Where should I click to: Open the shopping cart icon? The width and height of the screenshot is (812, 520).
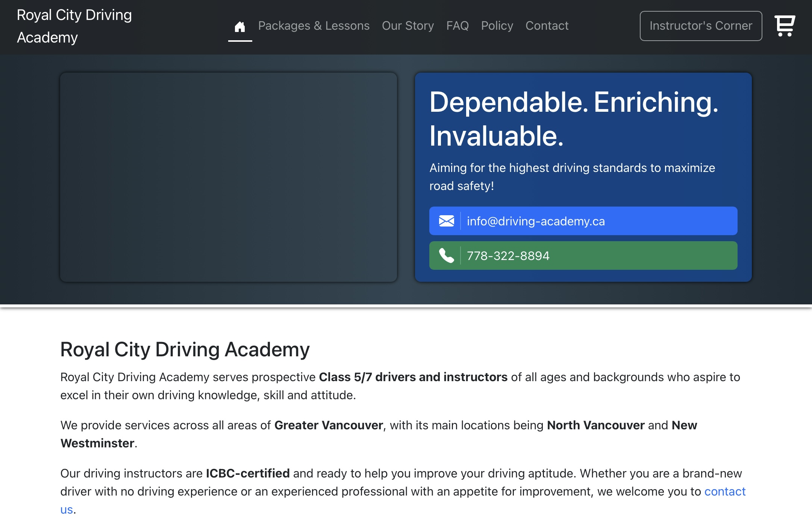785,26
